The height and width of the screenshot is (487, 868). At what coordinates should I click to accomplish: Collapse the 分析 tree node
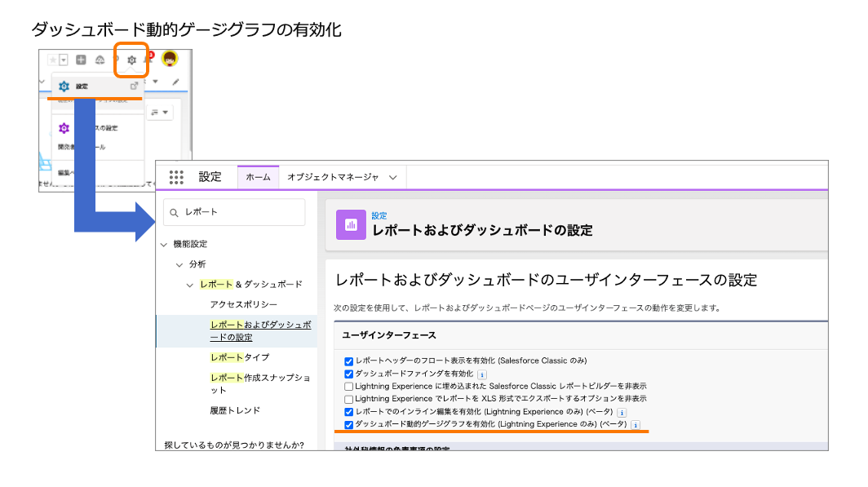(x=179, y=265)
